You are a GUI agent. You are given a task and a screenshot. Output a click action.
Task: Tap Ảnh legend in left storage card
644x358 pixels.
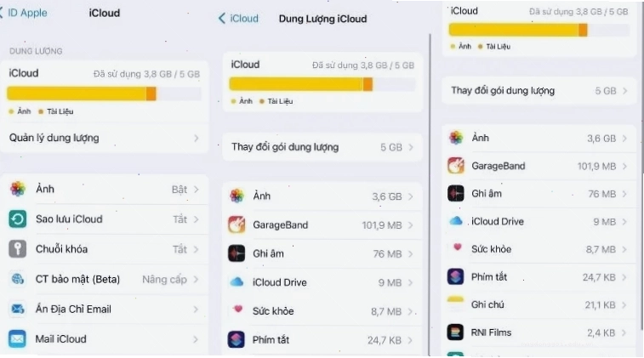[20, 111]
